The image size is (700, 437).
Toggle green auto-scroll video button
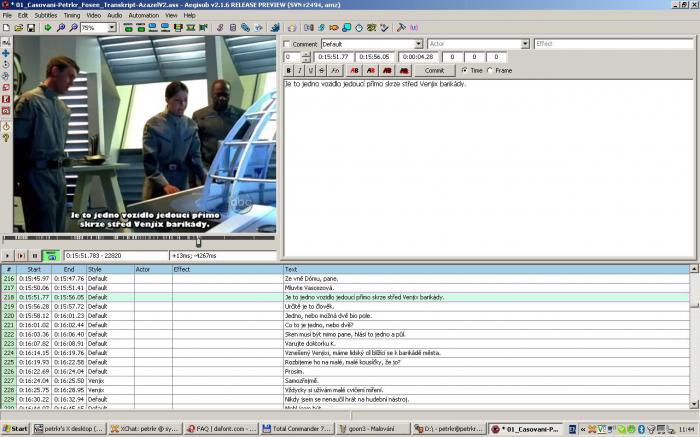[x=51, y=256]
